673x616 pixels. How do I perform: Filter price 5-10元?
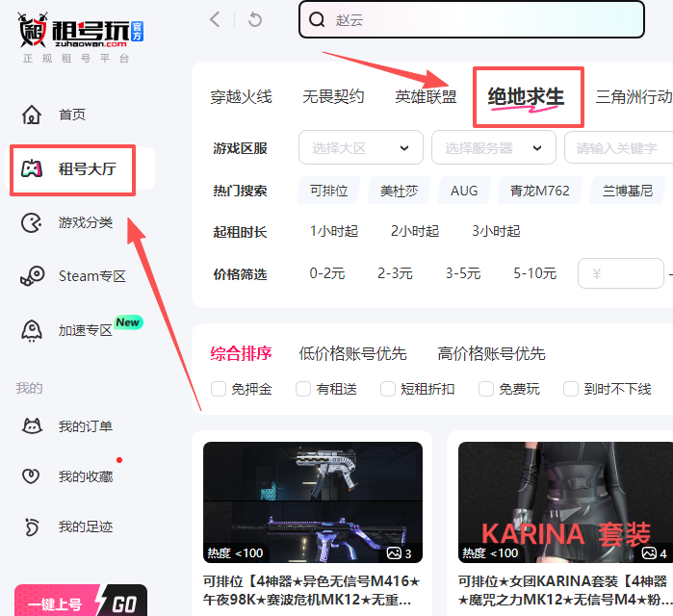(534, 273)
